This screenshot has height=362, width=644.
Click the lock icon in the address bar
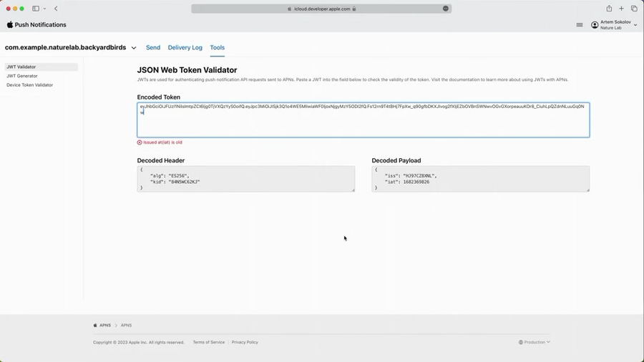point(354,9)
